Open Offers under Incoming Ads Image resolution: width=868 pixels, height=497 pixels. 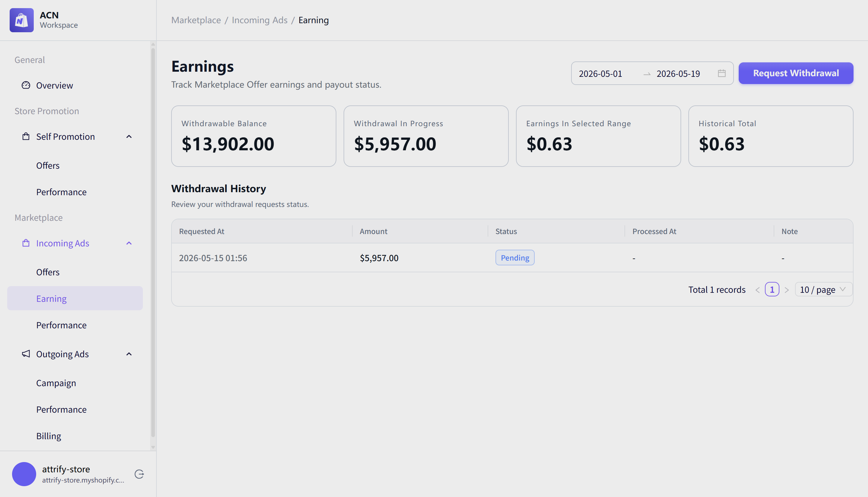(75, 272)
